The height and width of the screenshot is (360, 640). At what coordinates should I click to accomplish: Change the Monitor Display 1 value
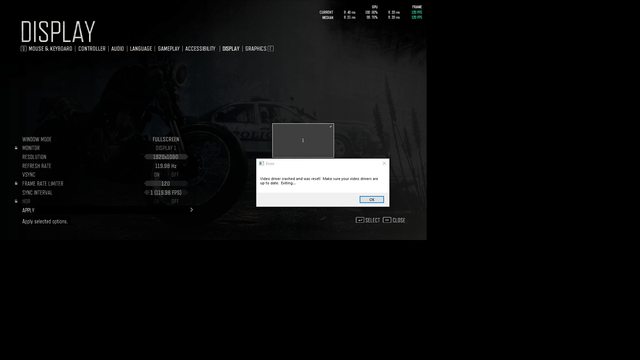click(x=166, y=148)
